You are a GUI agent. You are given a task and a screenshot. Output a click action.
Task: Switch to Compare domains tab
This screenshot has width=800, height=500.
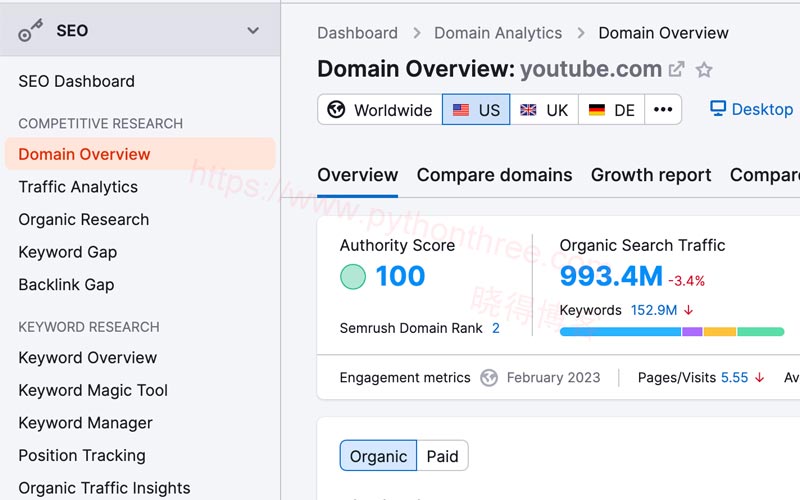point(494,175)
